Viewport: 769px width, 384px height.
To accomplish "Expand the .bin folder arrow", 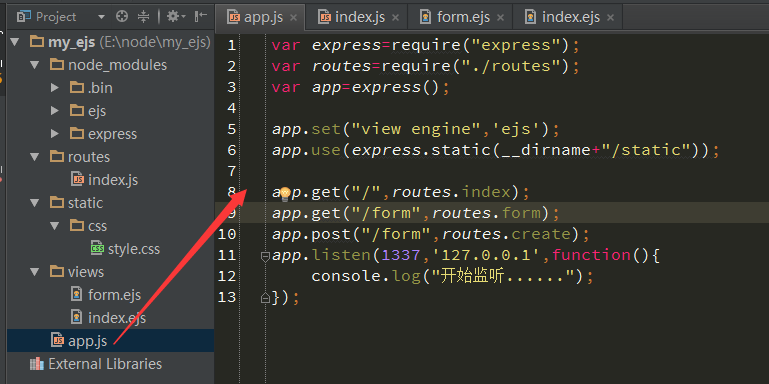I will pyautogui.click(x=54, y=88).
